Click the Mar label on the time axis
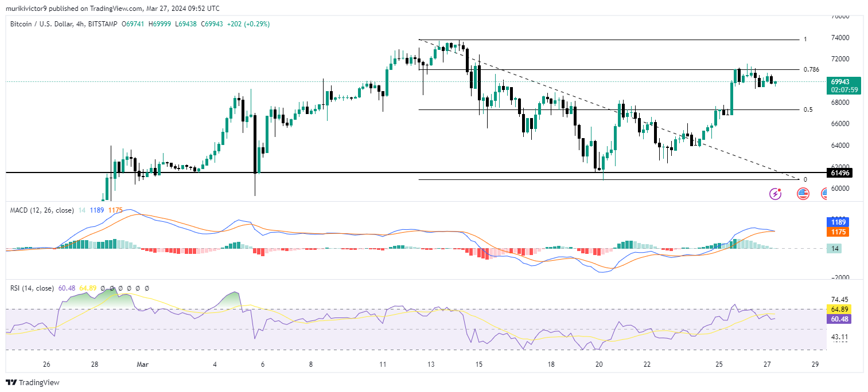 click(142, 364)
